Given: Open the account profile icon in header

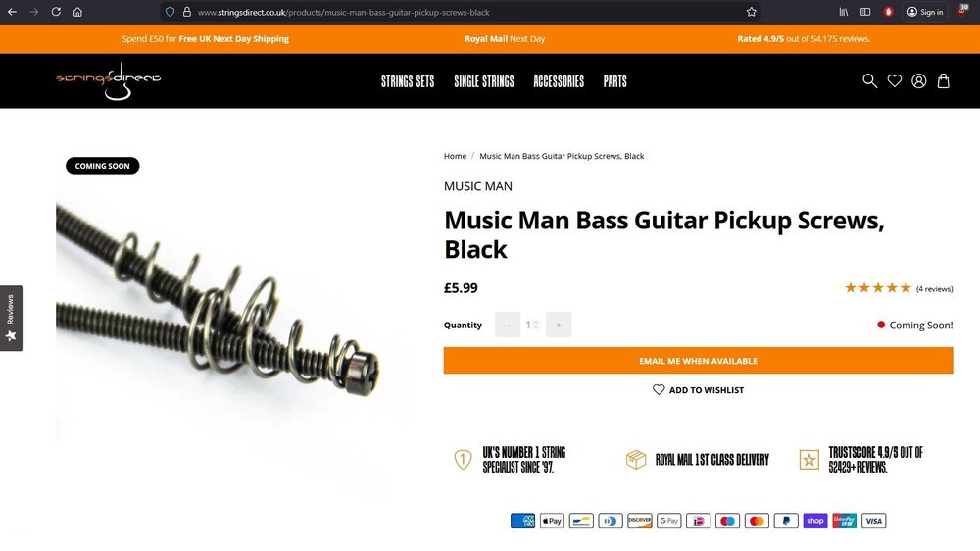Looking at the screenshot, I should (x=919, y=80).
